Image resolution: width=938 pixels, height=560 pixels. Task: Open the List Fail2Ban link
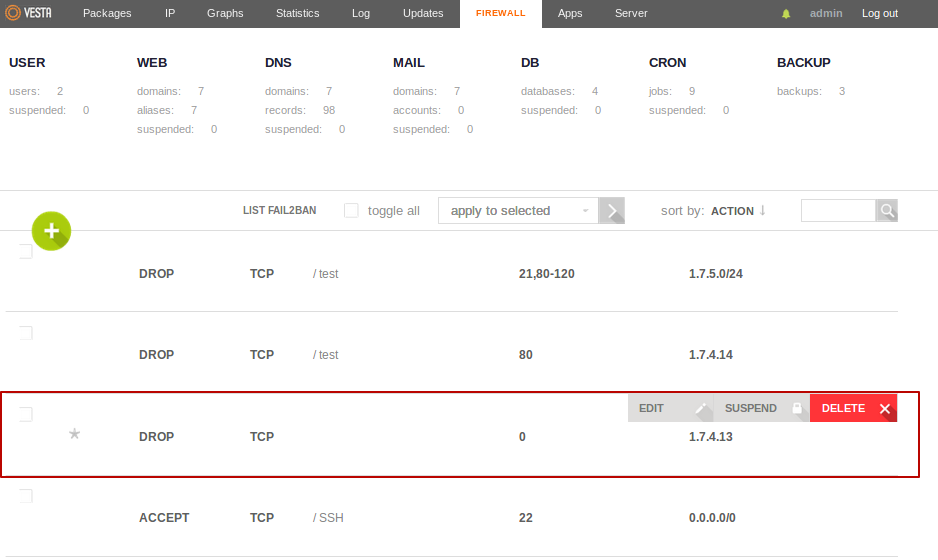279,211
